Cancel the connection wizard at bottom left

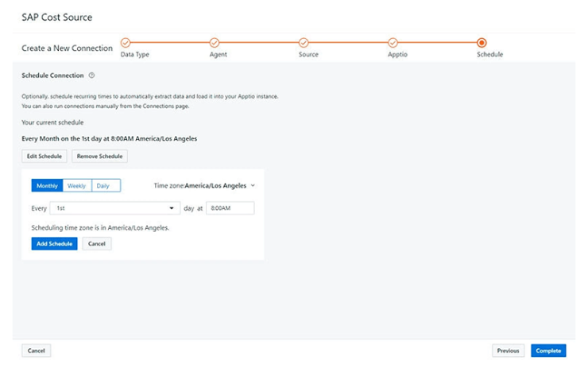pyautogui.click(x=36, y=351)
